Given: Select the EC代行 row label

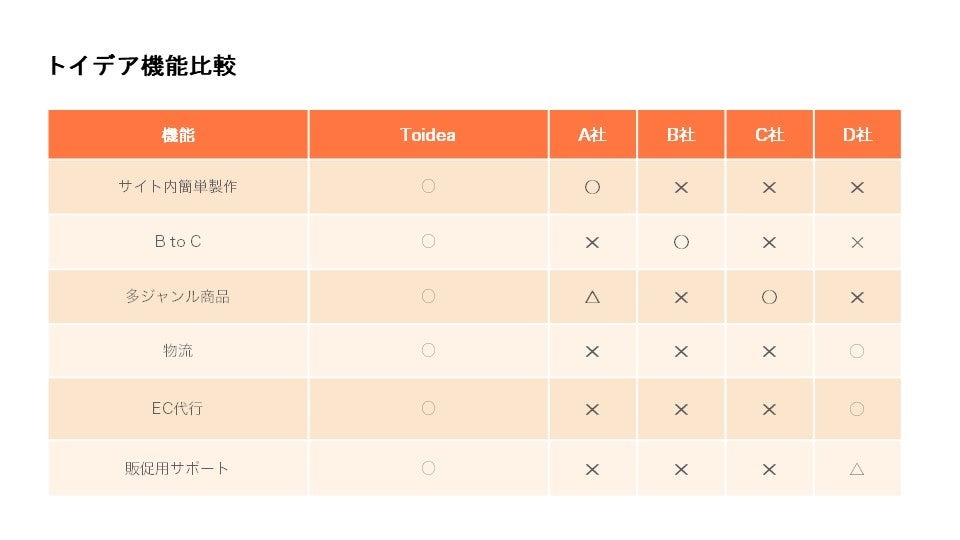Looking at the screenshot, I should pyautogui.click(x=178, y=408).
